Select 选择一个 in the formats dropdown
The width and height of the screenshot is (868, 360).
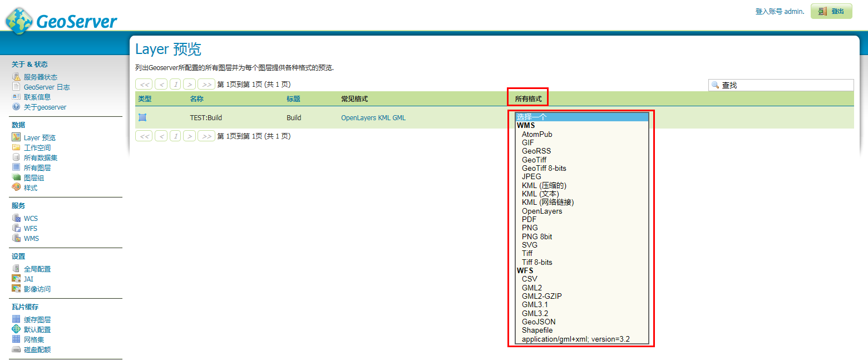[x=581, y=117]
